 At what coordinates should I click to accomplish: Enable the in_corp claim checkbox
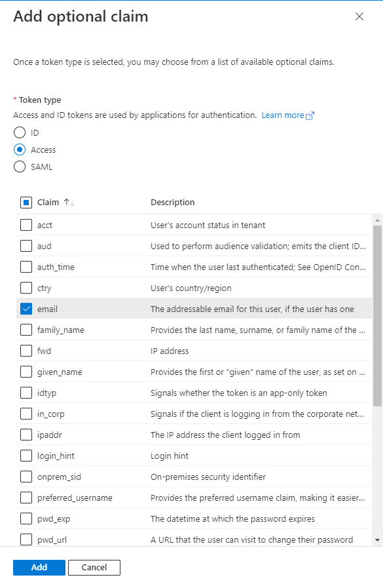coord(26,414)
